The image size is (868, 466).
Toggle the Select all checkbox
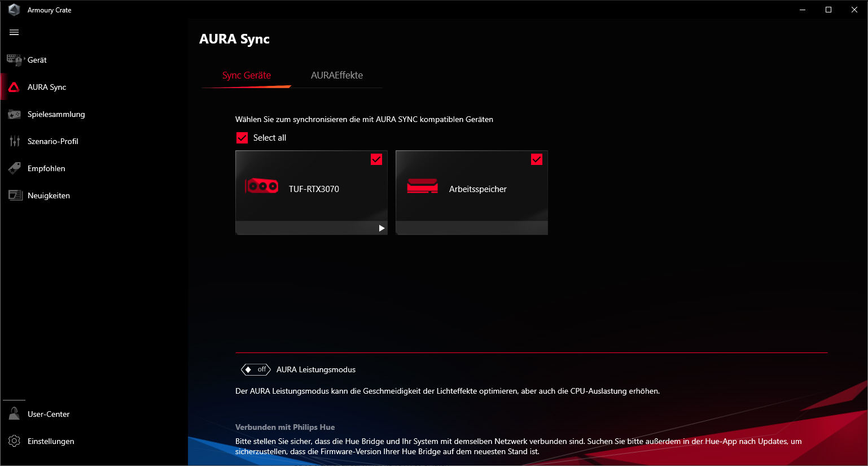pos(242,138)
